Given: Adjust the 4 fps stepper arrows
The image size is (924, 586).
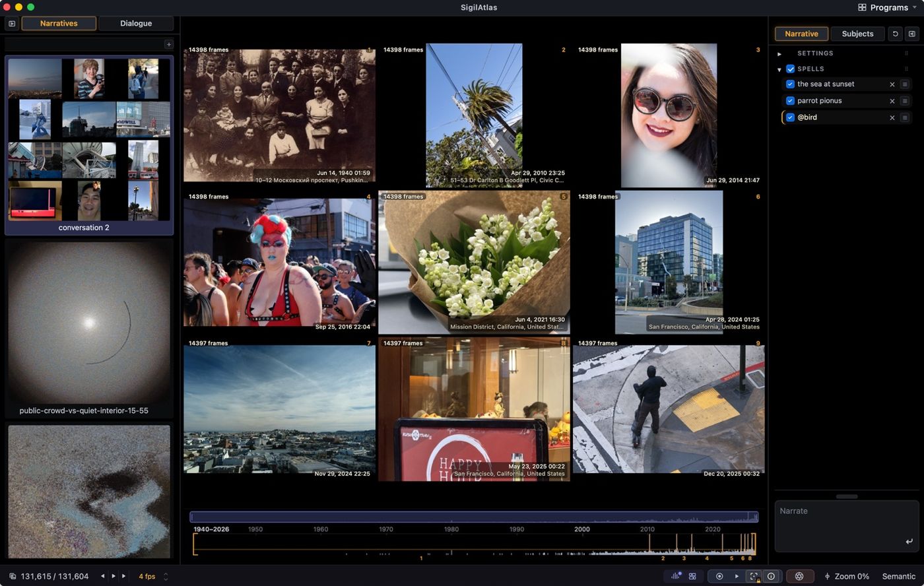Looking at the screenshot, I should (166, 576).
